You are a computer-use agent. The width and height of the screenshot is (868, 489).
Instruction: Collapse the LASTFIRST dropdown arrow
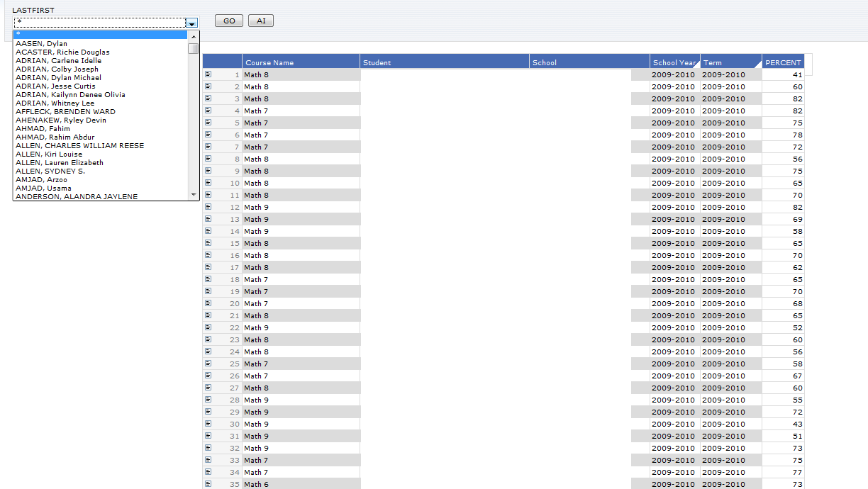[191, 23]
